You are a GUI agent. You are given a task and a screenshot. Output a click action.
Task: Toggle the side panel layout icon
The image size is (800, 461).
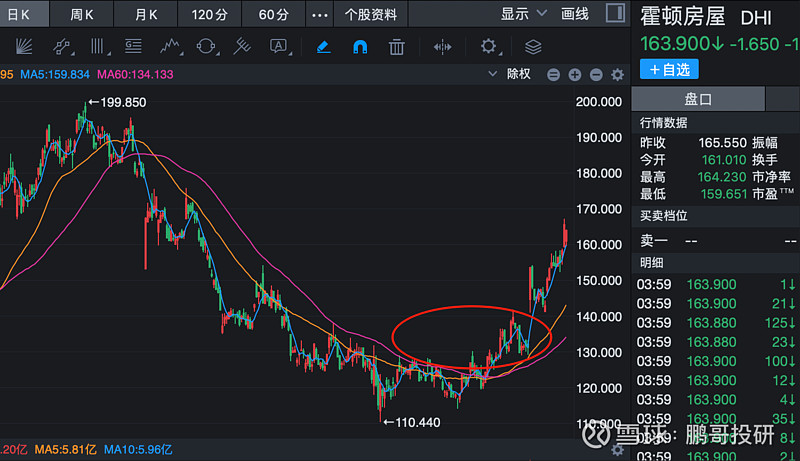pos(615,13)
